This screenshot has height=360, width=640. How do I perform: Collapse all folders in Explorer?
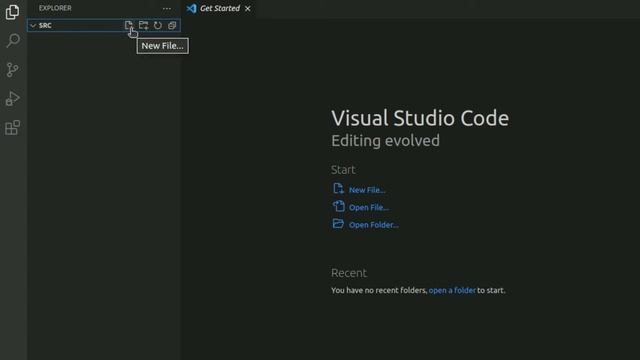click(172, 25)
